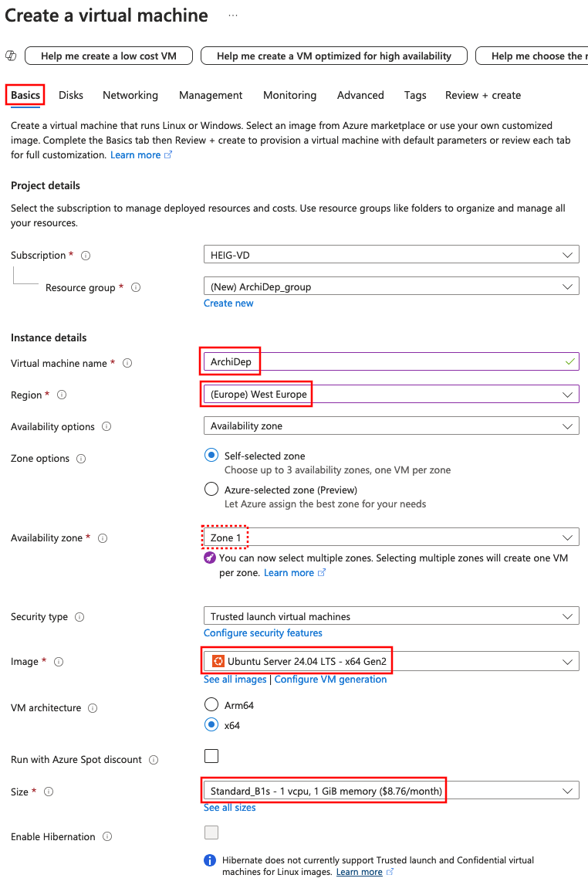Viewport: 588px width, 885px height.
Task: Enable the Azure Spot discount checkbox
Action: 211,756
